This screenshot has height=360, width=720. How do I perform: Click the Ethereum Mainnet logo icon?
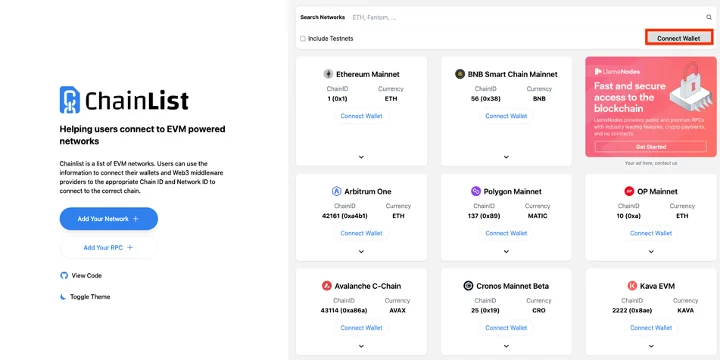point(328,74)
